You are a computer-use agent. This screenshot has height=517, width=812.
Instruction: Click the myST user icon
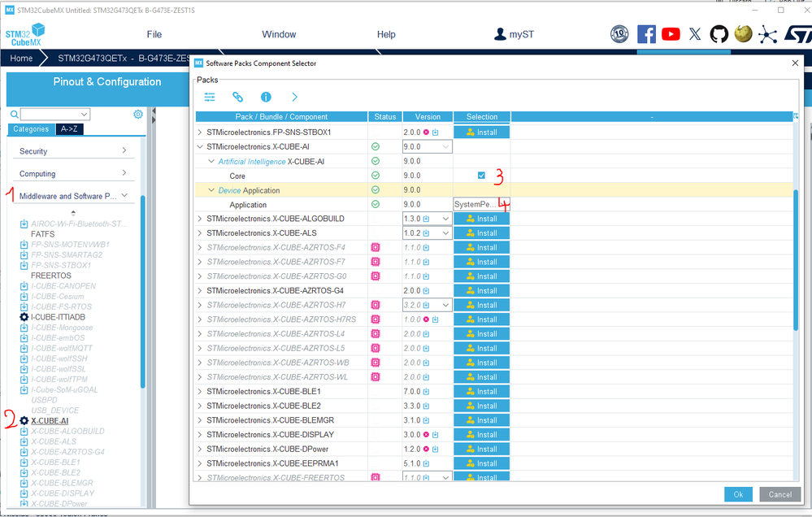coord(500,34)
